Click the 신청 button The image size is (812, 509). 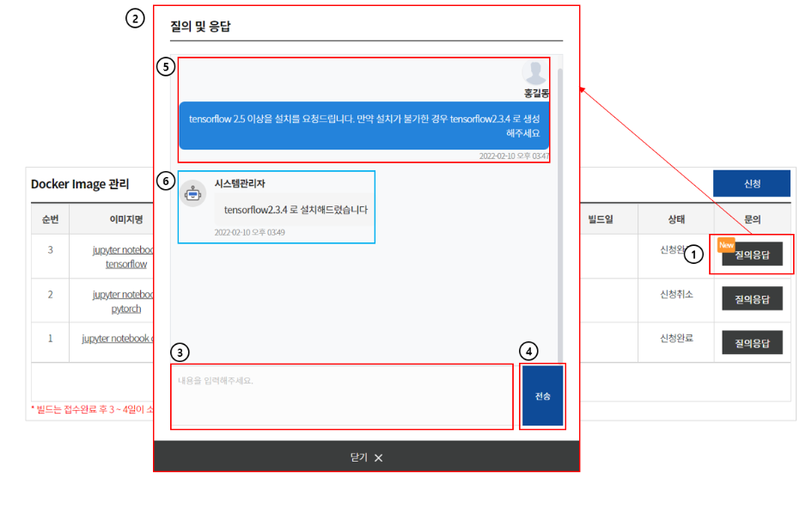point(752,184)
